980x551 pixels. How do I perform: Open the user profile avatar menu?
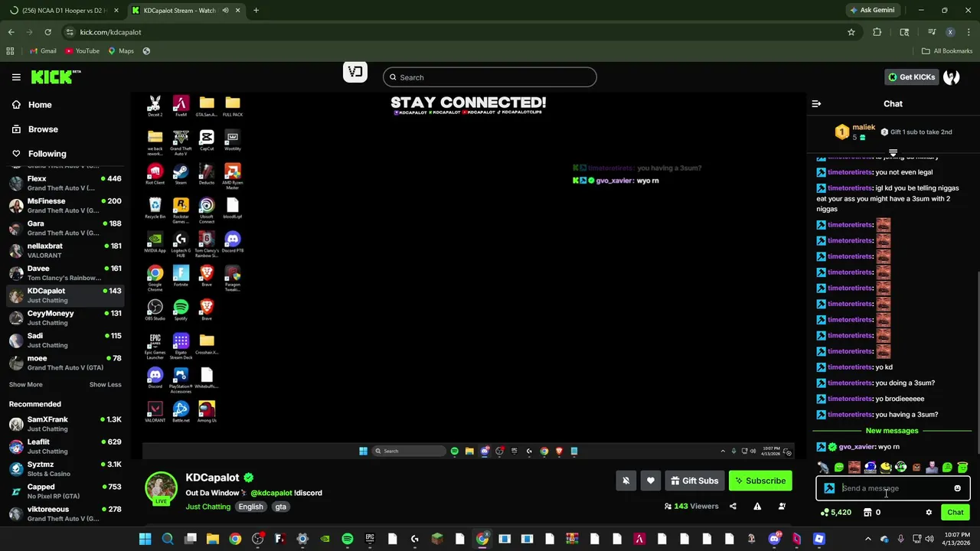pyautogui.click(x=952, y=77)
